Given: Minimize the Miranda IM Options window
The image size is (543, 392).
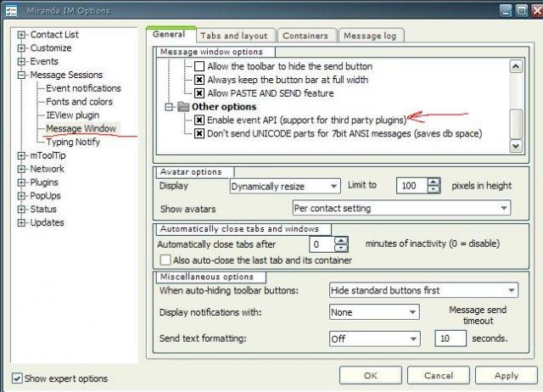Looking at the screenshot, I should click(506, 11).
